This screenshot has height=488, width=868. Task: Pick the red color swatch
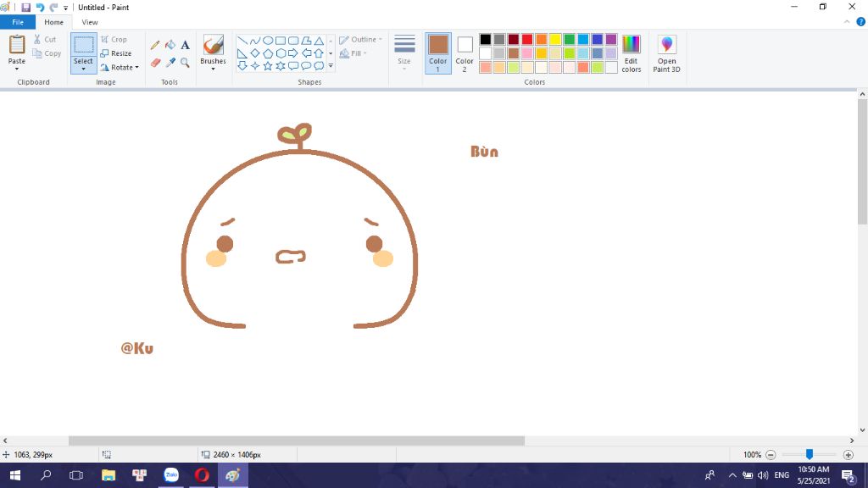(527, 39)
